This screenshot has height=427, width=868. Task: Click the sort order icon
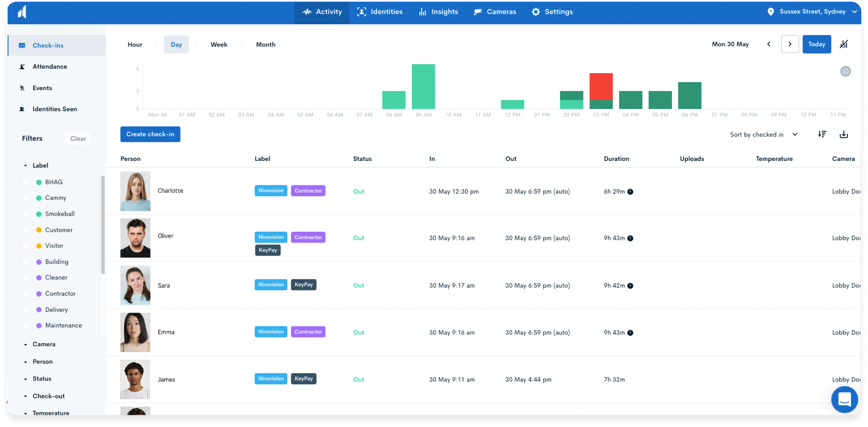point(822,135)
